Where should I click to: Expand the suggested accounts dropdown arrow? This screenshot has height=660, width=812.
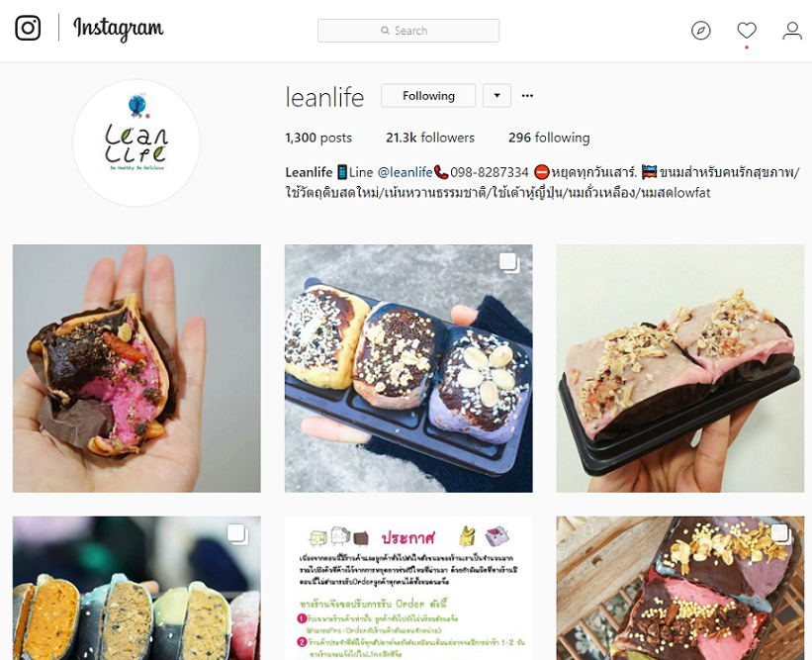[x=496, y=96]
